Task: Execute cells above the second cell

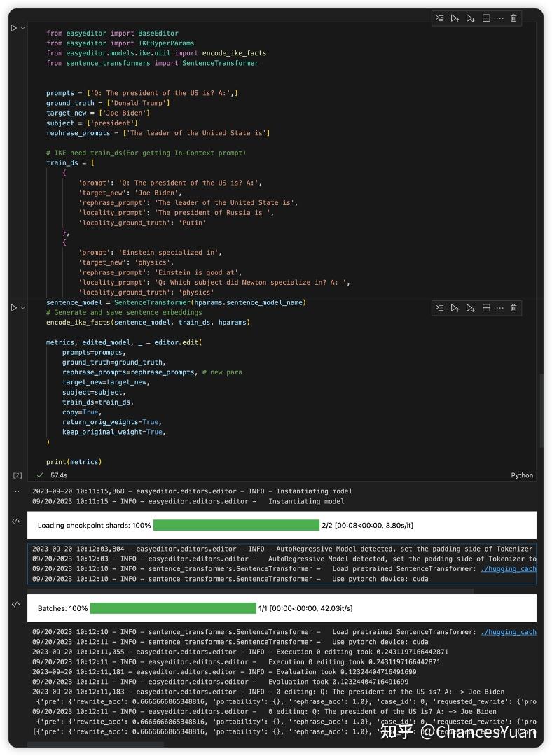Action: point(455,308)
